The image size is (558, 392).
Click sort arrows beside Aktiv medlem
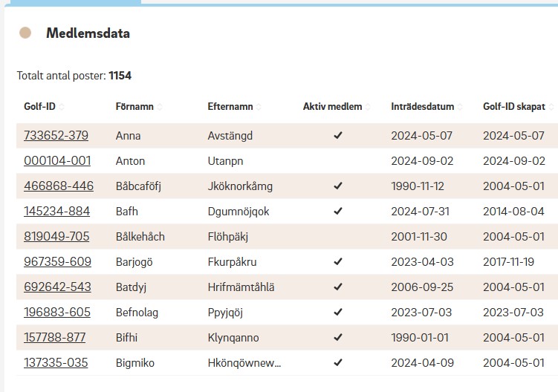click(x=369, y=107)
